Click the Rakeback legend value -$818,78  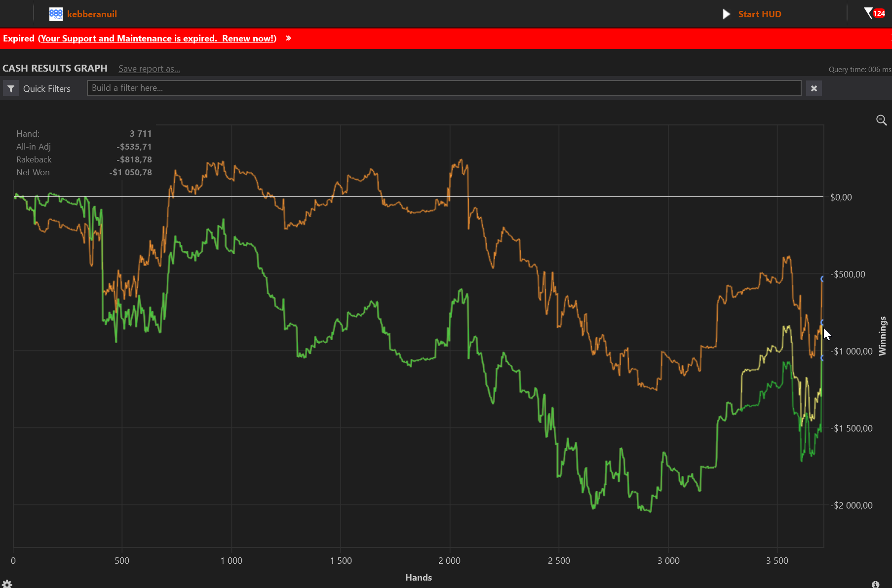[134, 159]
